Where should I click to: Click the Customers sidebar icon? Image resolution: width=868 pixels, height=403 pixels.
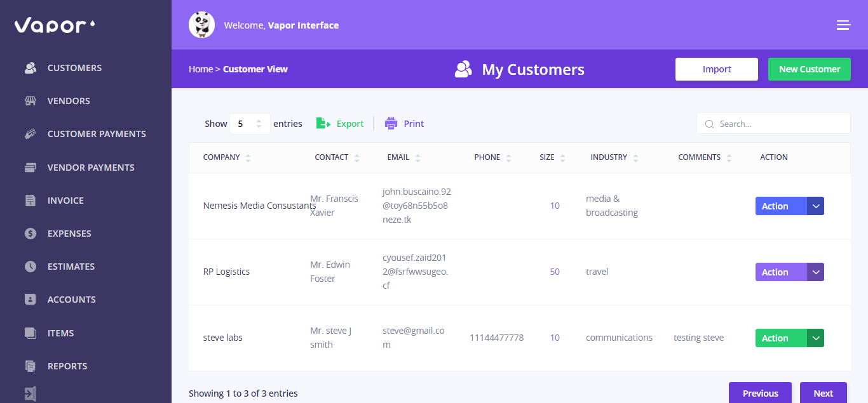click(x=31, y=68)
